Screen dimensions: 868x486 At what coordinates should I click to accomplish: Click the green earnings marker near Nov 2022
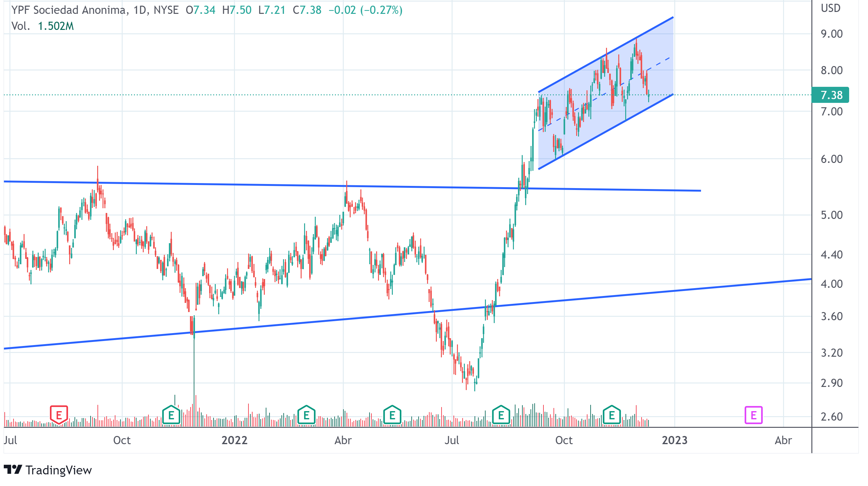click(x=612, y=415)
